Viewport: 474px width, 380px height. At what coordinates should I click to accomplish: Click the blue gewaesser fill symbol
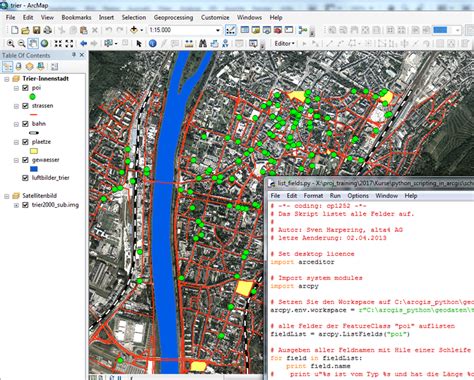tap(34, 169)
